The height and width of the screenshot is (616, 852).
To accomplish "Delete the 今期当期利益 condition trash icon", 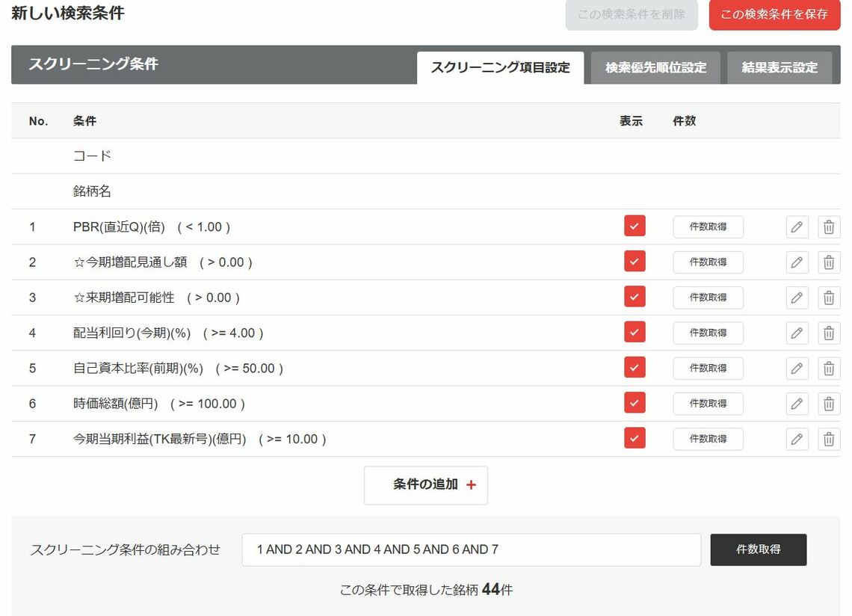I will [x=829, y=439].
